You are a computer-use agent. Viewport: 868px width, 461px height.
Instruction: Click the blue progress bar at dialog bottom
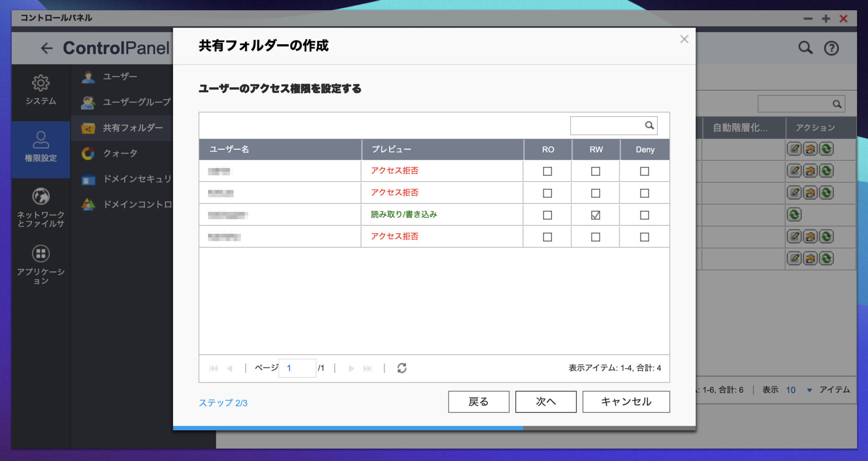pyautogui.click(x=348, y=428)
